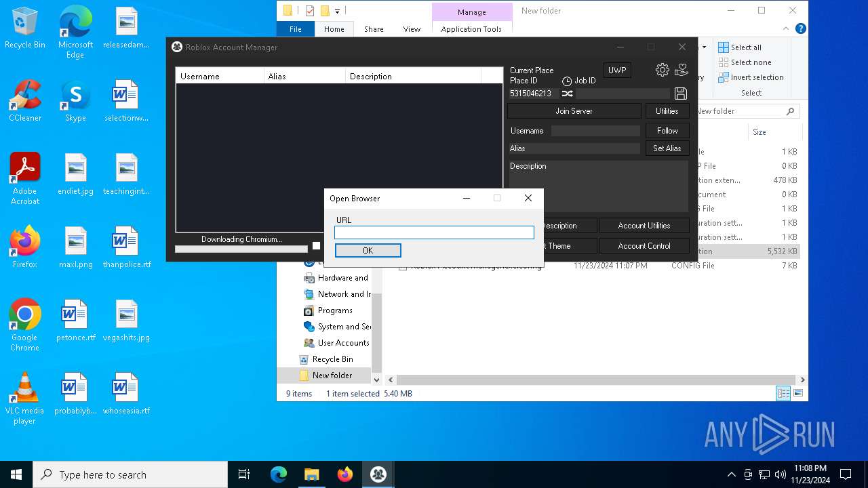Switch to View ribbon tab
This screenshot has width=868, height=488.
412,29
